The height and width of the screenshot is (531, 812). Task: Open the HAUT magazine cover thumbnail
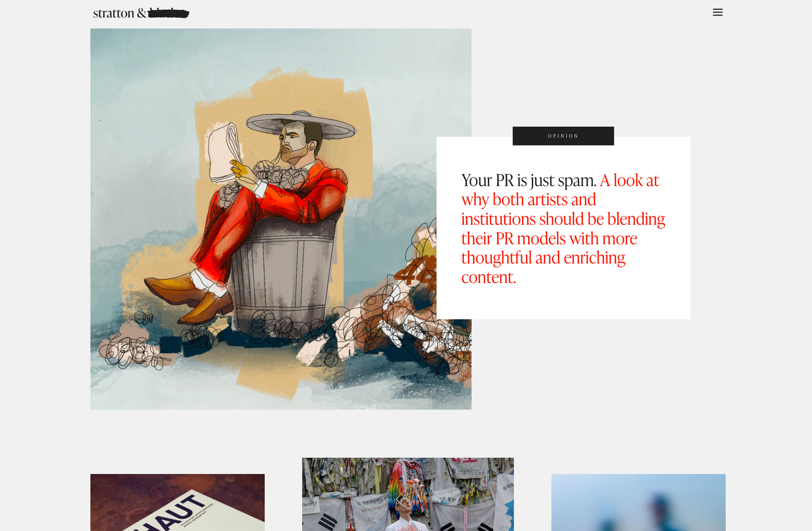click(178, 502)
